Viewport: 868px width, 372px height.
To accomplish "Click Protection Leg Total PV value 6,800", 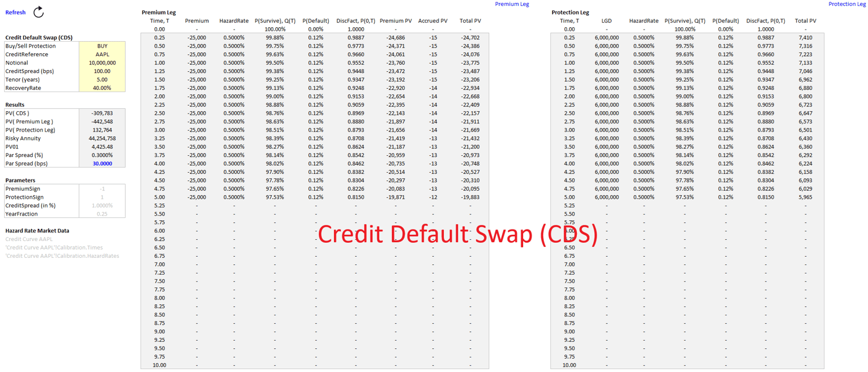I will click(806, 97).
